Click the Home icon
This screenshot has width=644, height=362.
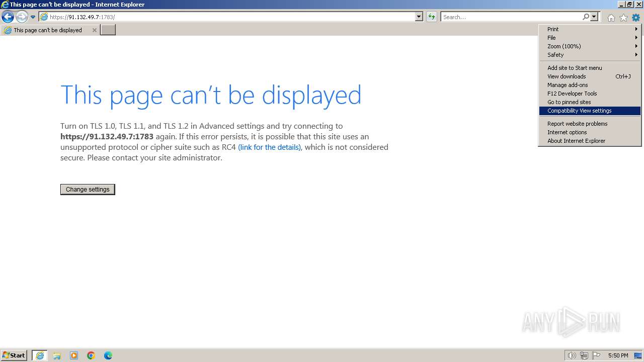tap(611, 18)
